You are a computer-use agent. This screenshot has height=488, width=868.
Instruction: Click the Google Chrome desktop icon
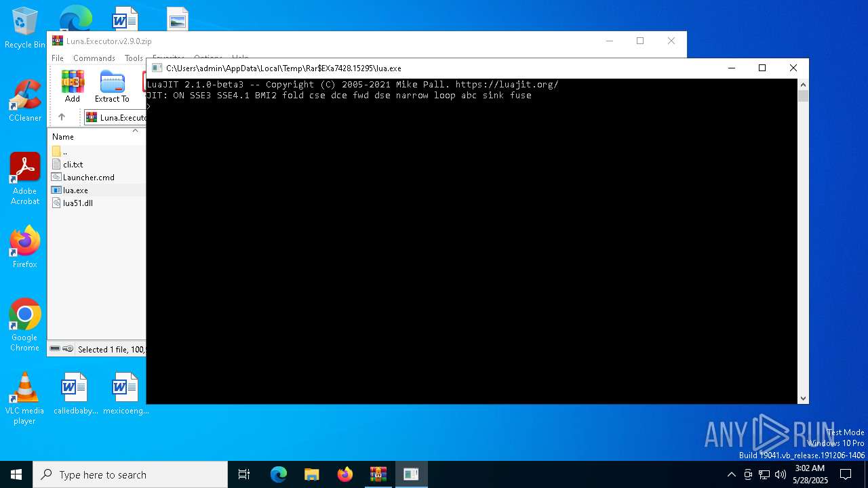point(24,325)
